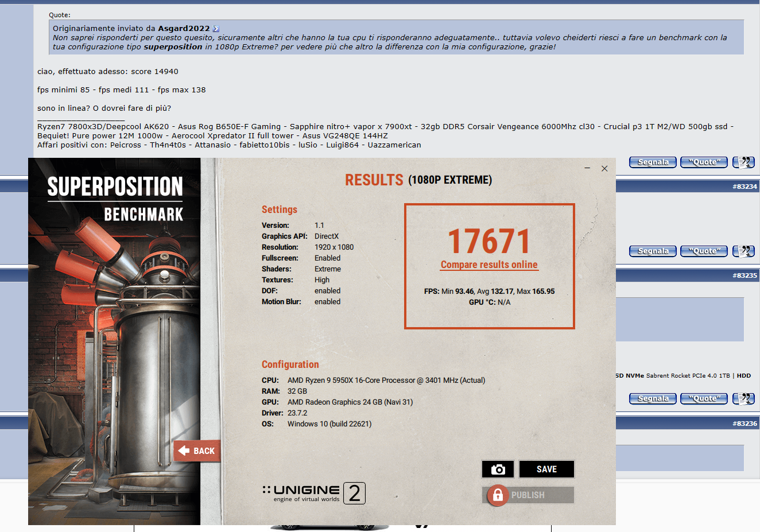
Task: Click the RESULTS (1080P EXTREME) heading
Action: click(x=418, y=180)
